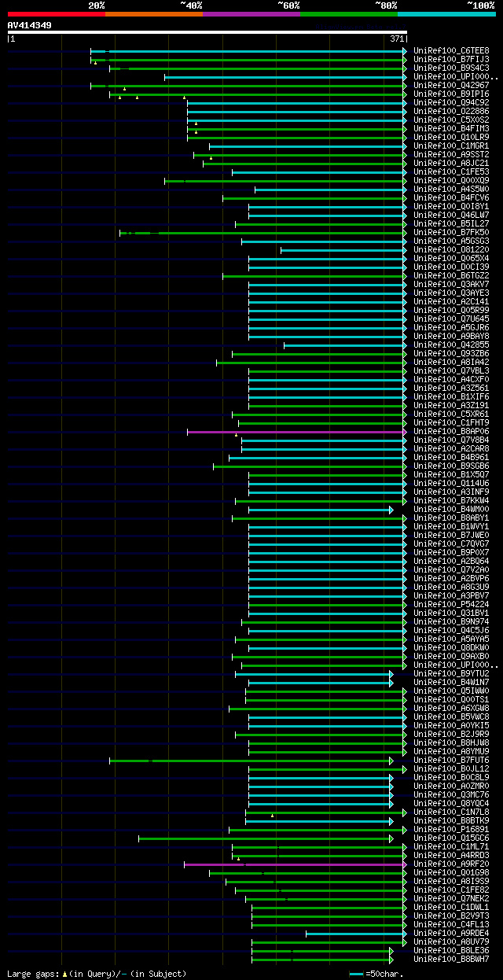This screenshot has width=503, height=980.
Task: Select hit label UniRef100_A9SST2
Action: (451, 154)
